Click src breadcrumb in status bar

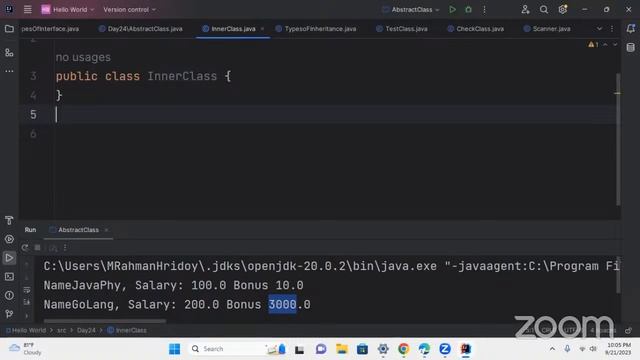point(61,330)
